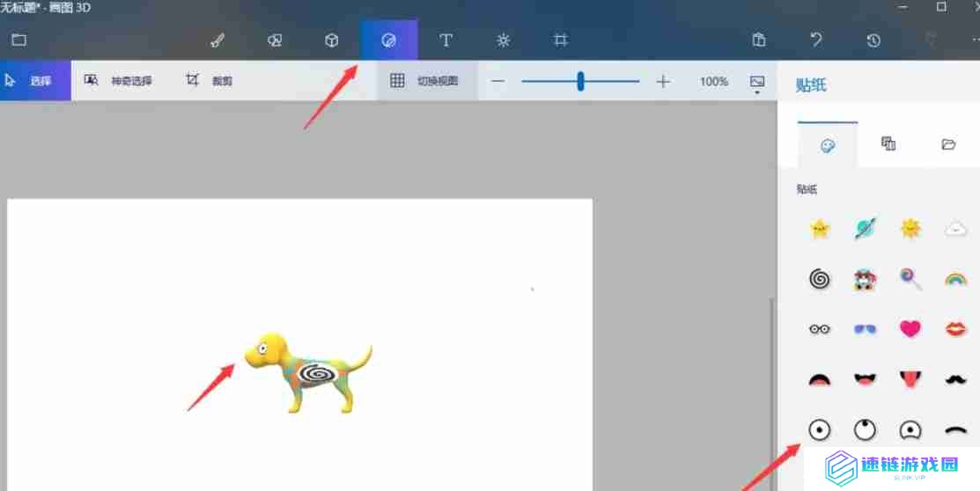
Task: Choose the blue sunglasses sticker
Action: (x=865, y=329)
